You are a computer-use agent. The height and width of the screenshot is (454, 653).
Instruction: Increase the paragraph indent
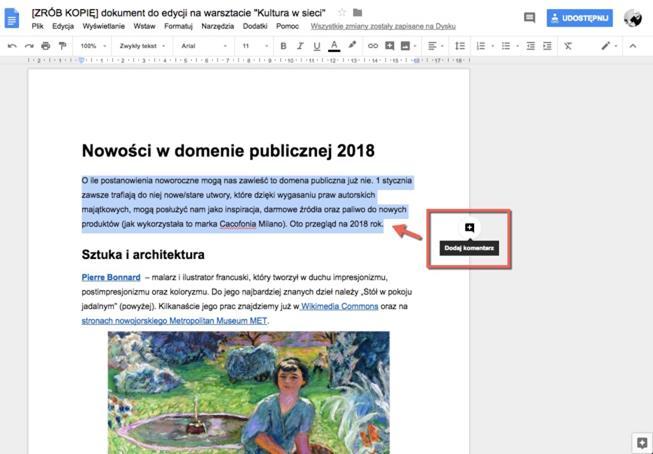point(547,46)
